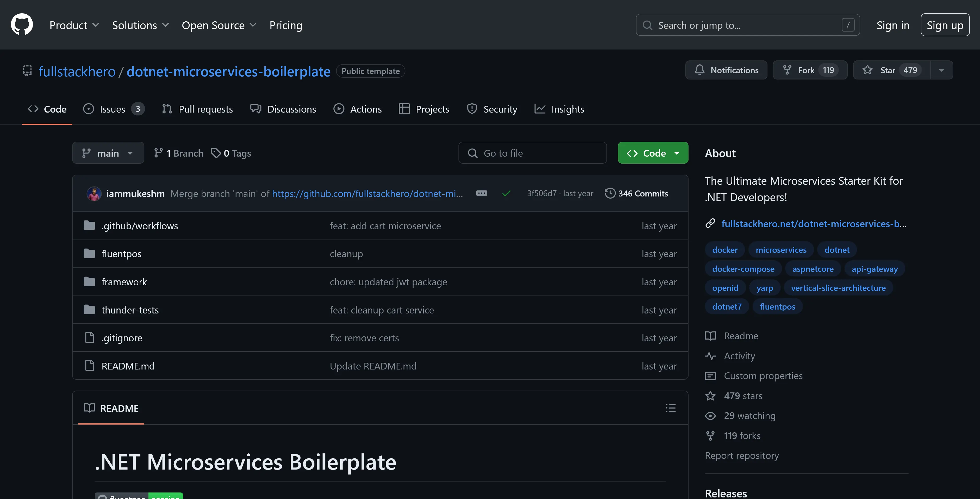Click the GitHub Octocat logo
Image resolution: width=980 pixels, height=499 pixels.
coord(22,24)
